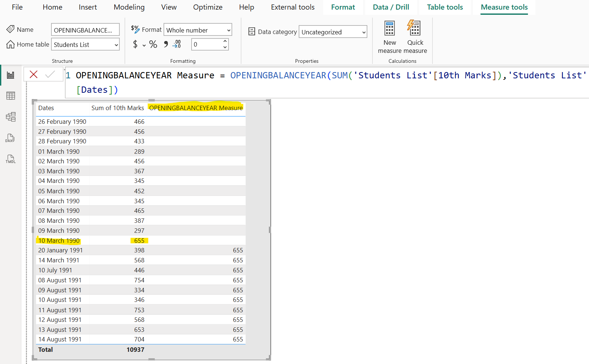The width and height of the screenshot is (589, 364).
Task: Click the table visual bottom edge handle
Action: 152,359
